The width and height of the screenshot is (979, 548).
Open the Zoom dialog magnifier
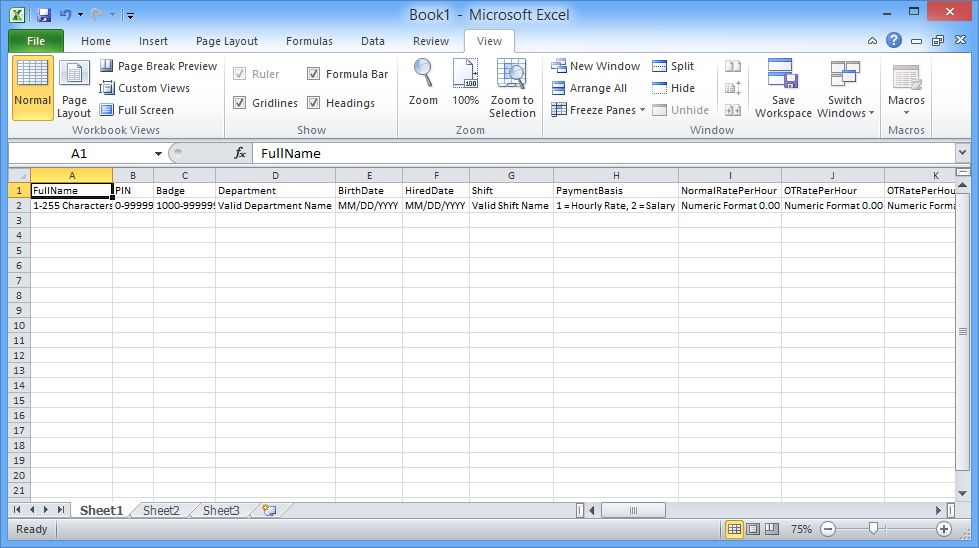click(423, 82)
